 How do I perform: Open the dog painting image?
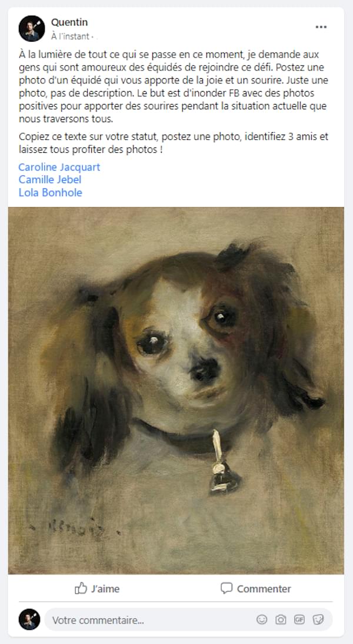pos(176,391)
